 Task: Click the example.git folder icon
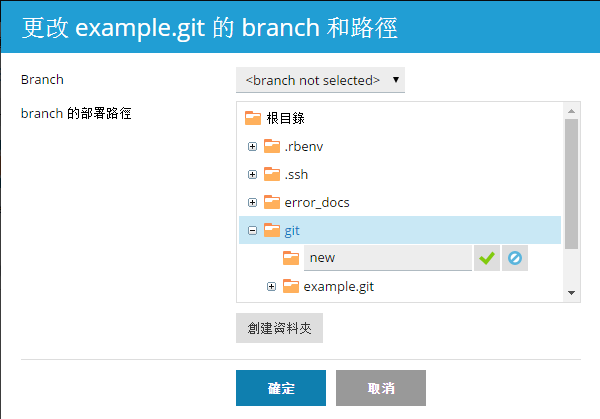[291, 287]
